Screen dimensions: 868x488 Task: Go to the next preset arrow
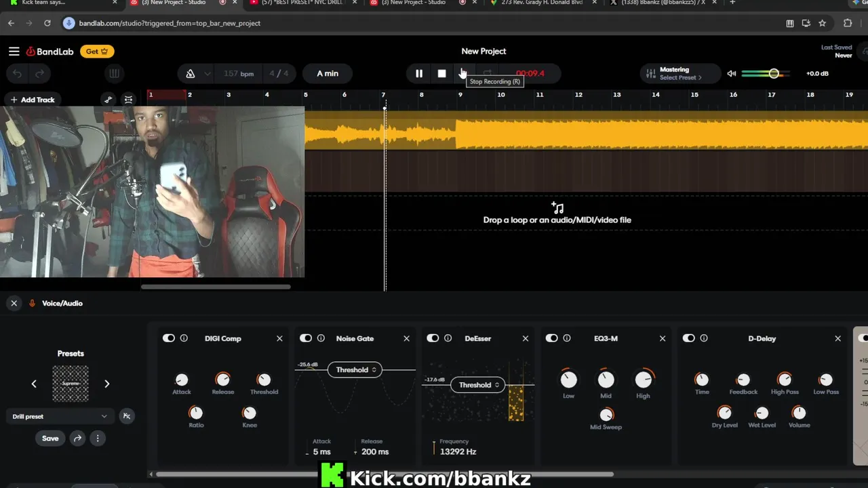point(106,384)
